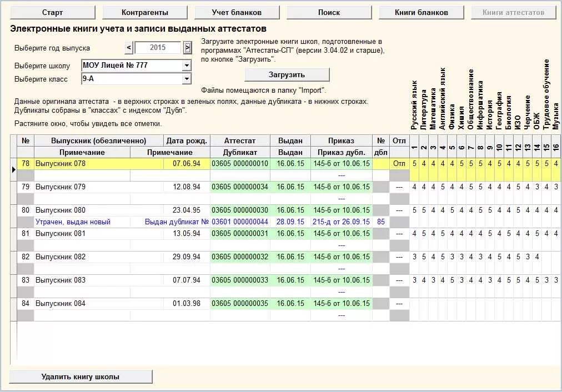
Task: Click birth date 12.08.94
Action: click(x=187, y=187)
